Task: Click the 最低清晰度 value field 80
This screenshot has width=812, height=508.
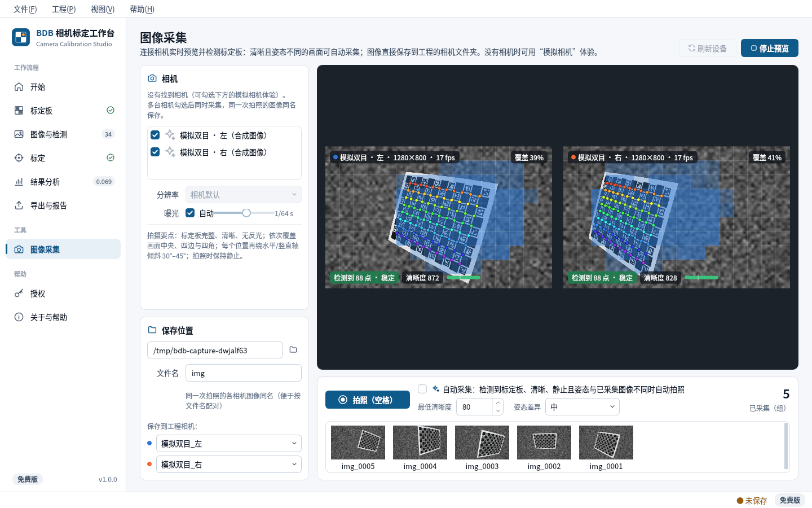Action: [475, 407]
